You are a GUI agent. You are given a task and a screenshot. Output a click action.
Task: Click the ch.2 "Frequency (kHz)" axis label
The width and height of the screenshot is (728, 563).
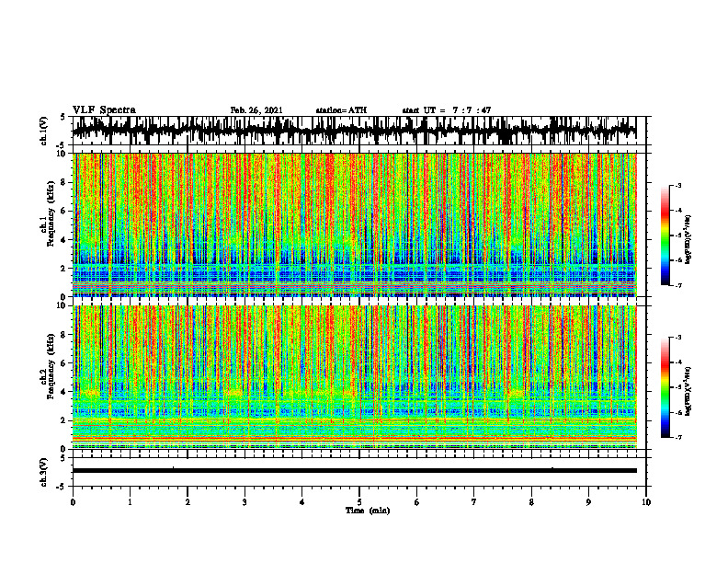pos(51,366)
